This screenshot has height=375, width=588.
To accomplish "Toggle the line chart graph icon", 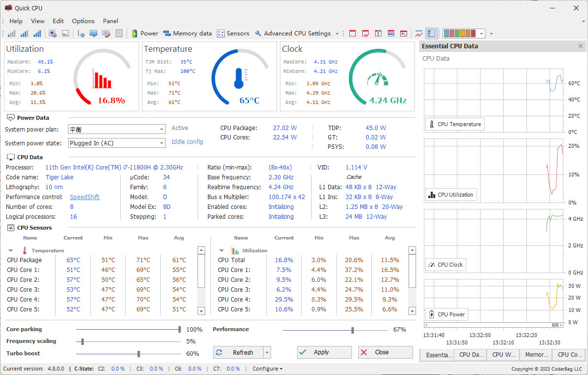I will 419,34.
